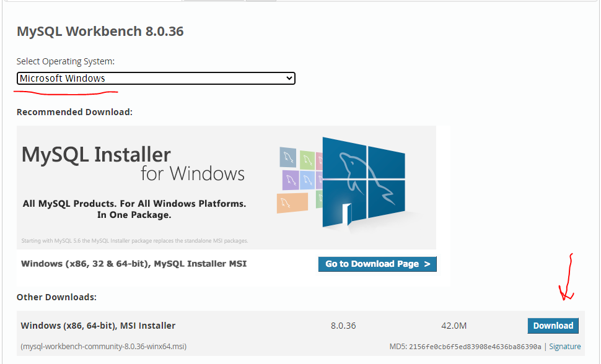
Task: Click the Windows (x86, 32 & 64-bit), MySQL Installer MSI text
Action: click(x=134, y=264)
